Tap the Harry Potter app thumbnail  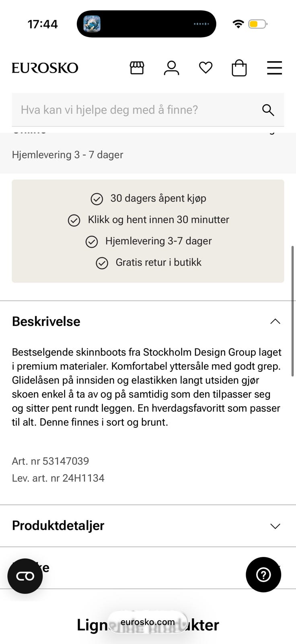click(x=92, y=24)
